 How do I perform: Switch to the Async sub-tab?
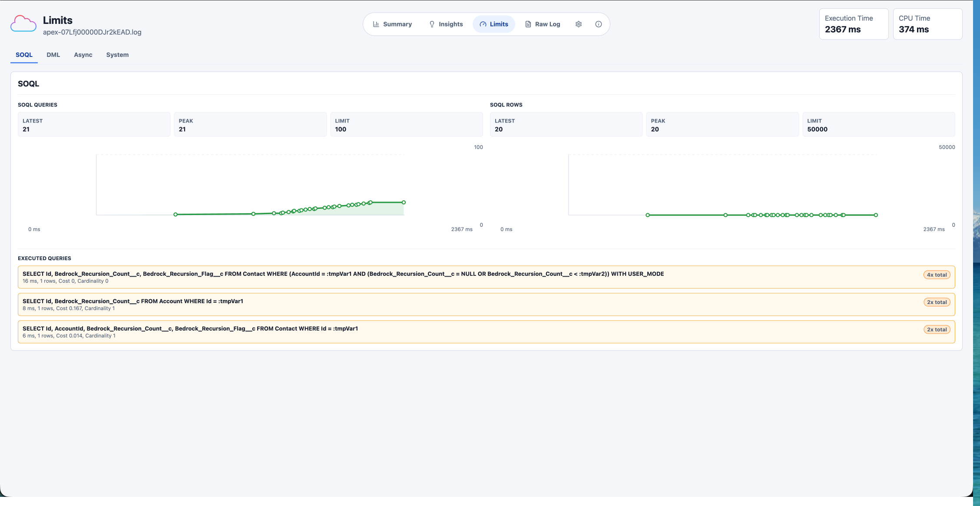83,55
